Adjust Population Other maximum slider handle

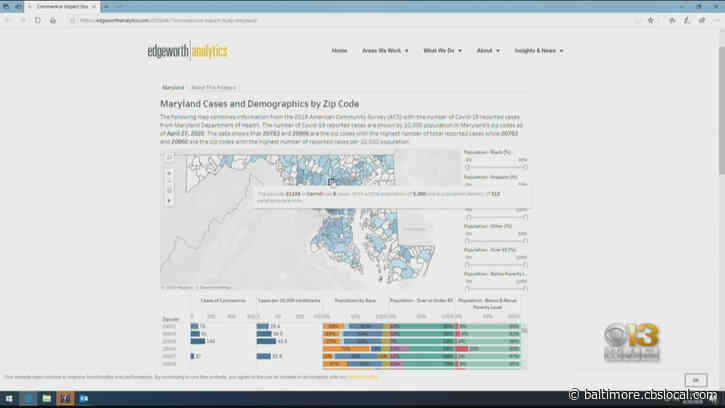[525, 241]
